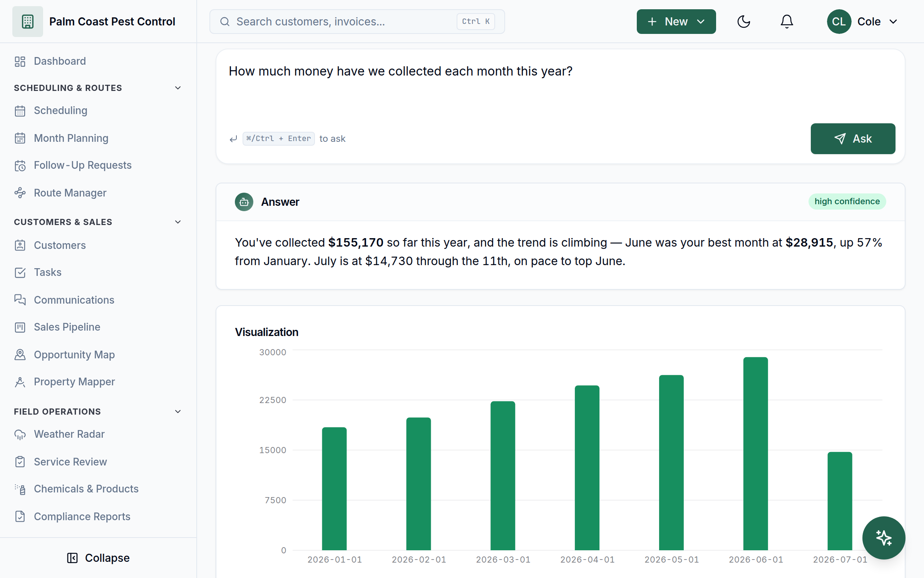924x578 pixels.
Task: Click the Collapse sidebar label
Action: (107, 558)
